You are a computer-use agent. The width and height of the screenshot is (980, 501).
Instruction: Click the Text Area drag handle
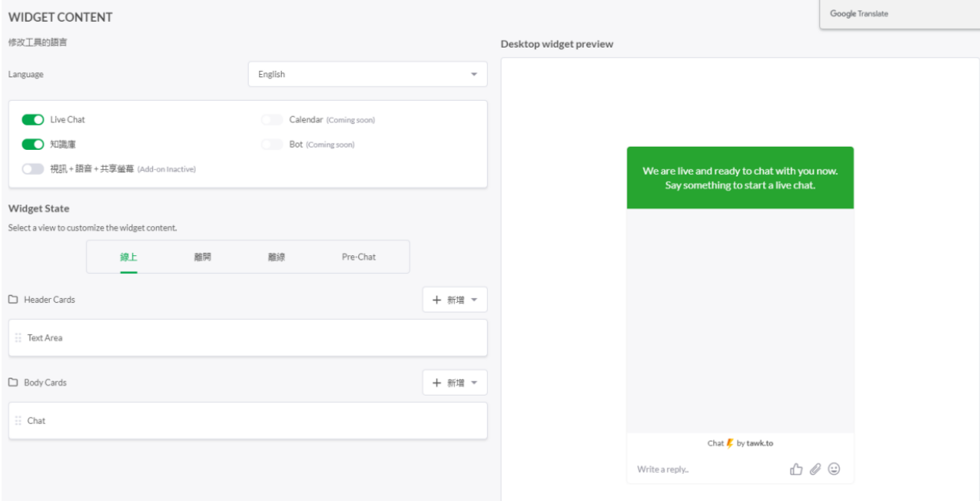click(x=18, y=338)
